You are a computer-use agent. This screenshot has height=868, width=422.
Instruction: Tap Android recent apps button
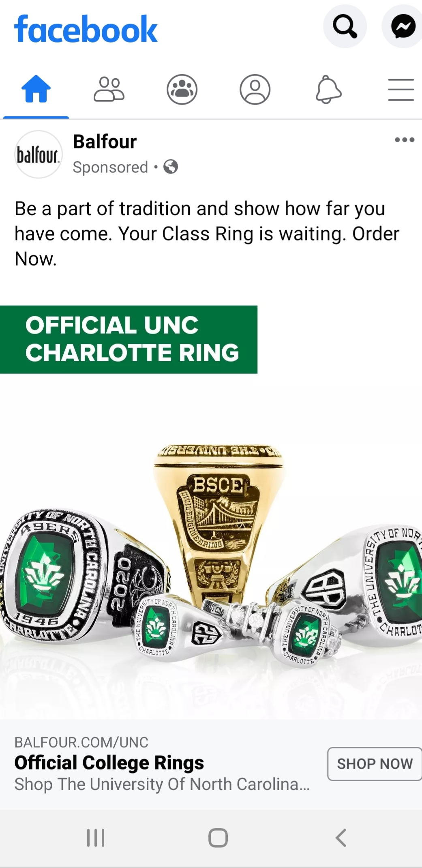point(96,838)
